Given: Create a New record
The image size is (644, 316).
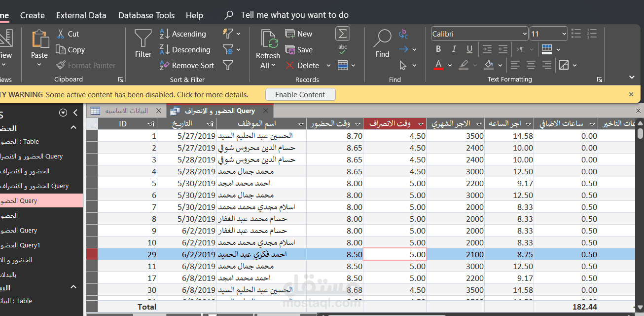Looking at the screenshot, I should click(299, 34).
